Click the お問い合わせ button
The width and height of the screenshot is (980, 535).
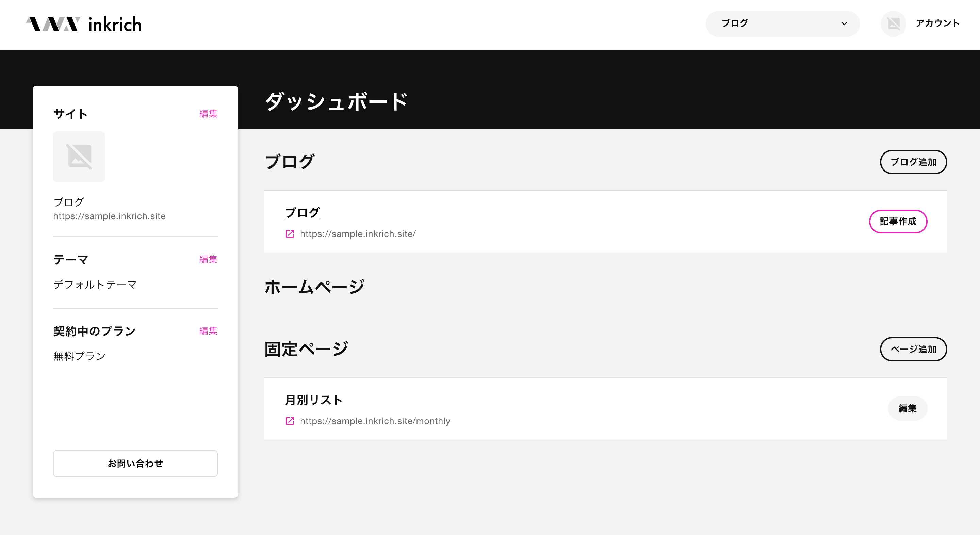point(135,464)
